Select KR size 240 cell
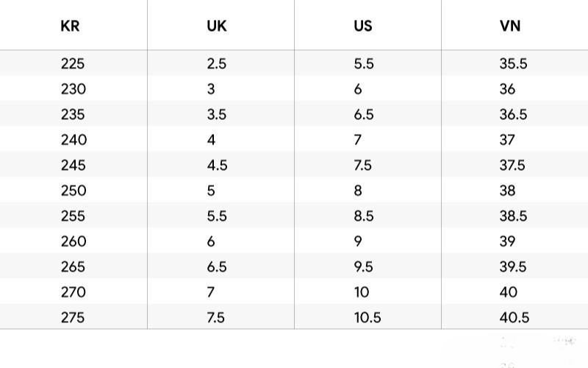Image resolution: width=588 pixels, height=368 pixels. click(x=74, y=140)
